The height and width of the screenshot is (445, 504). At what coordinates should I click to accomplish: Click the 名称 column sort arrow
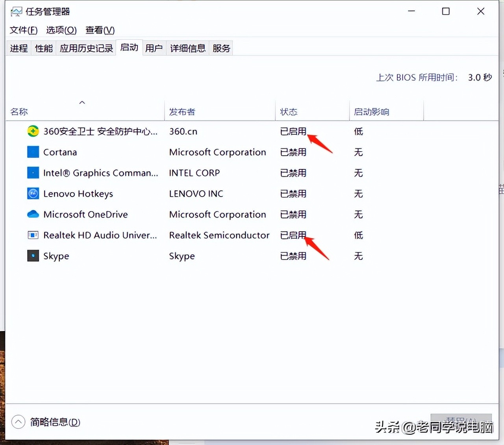pos(82,102)
